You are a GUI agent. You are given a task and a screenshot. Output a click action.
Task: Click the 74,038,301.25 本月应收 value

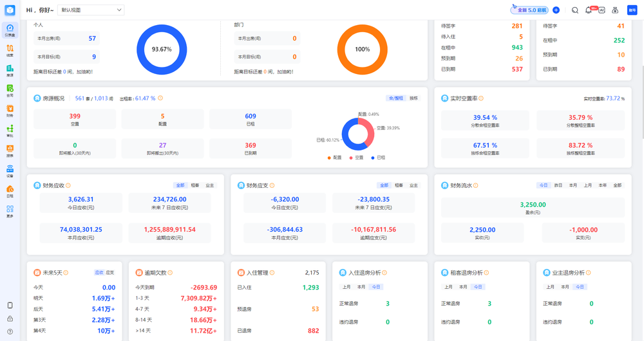click(x=81, y=230)
